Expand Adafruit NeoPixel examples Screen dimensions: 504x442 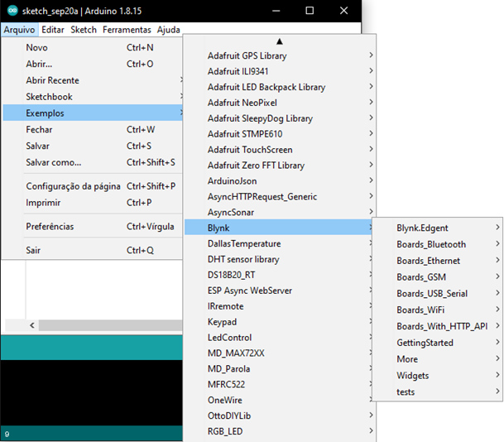click(280, 103)
